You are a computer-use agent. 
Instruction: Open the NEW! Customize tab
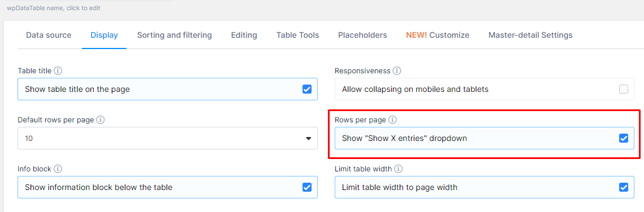(438, 36)
